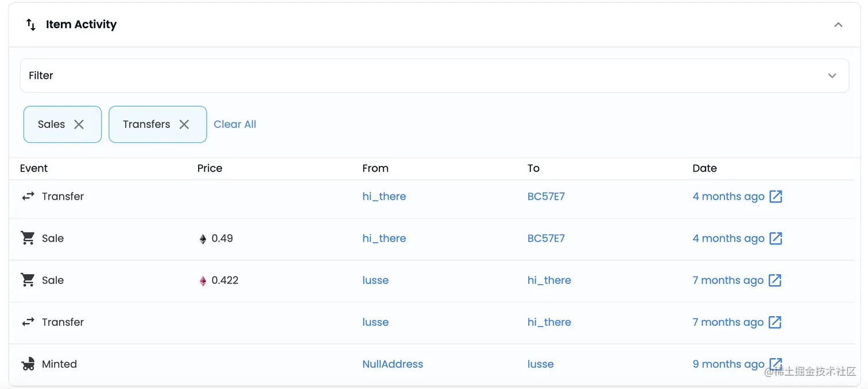Click the cart icon in the 0.422 Sale row
Viewport: 868px width, 389px height.
point(28,279)
